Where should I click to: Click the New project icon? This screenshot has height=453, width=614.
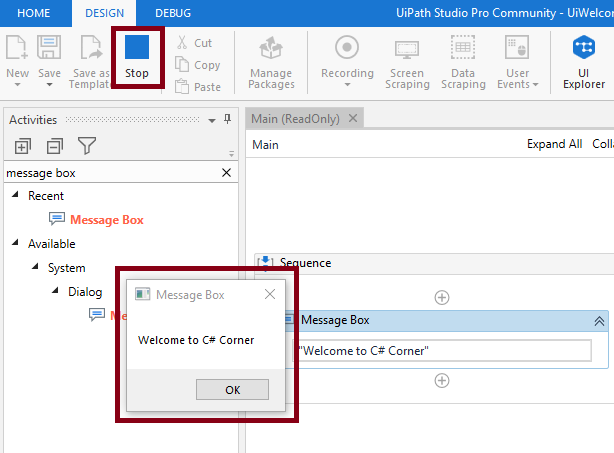click(16, 47)
